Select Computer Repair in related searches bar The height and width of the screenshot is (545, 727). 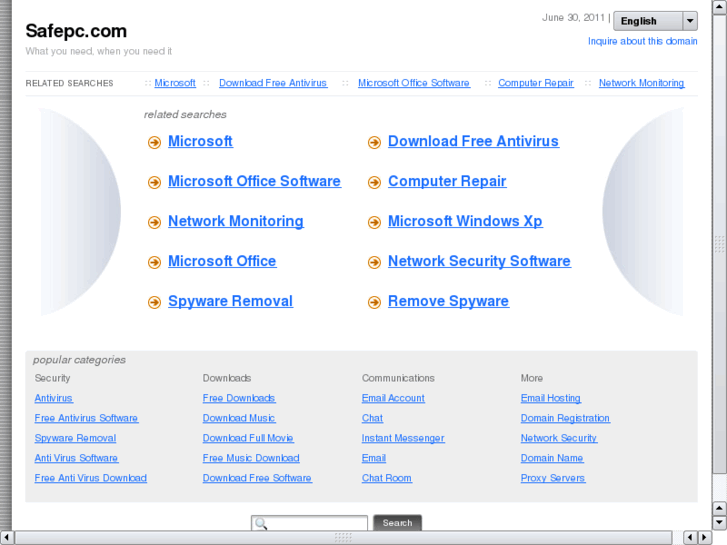click(535, 83)
